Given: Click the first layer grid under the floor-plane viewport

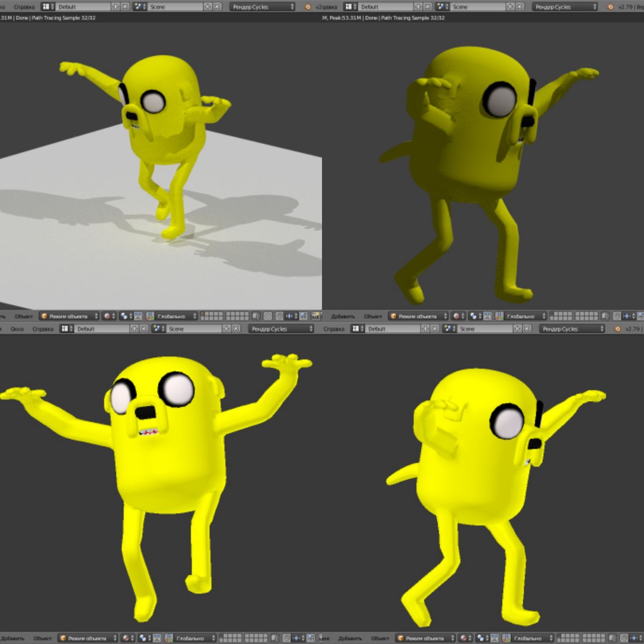Looking at the screenshot, I should click(x=212, y=316).
